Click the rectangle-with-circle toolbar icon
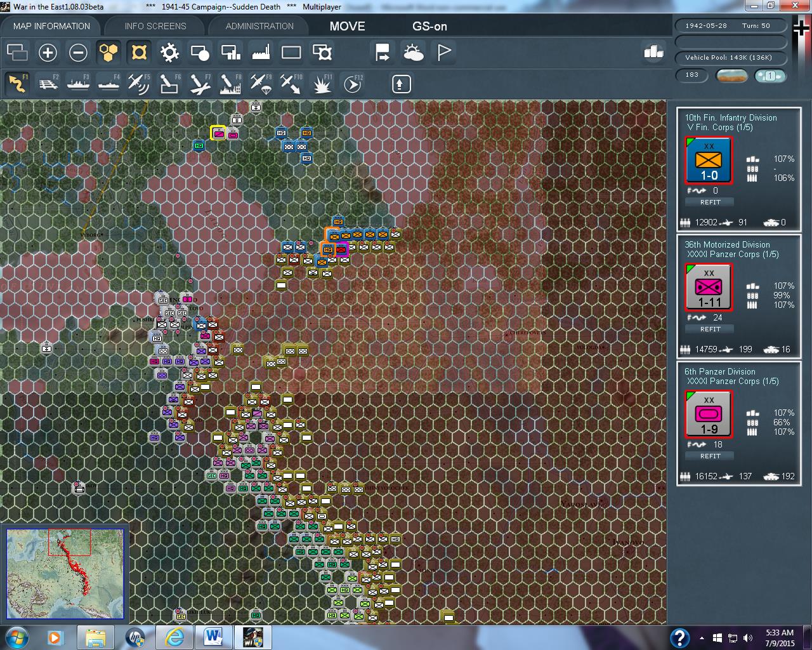The image size is (812, 650). click(x=200, y=52)
